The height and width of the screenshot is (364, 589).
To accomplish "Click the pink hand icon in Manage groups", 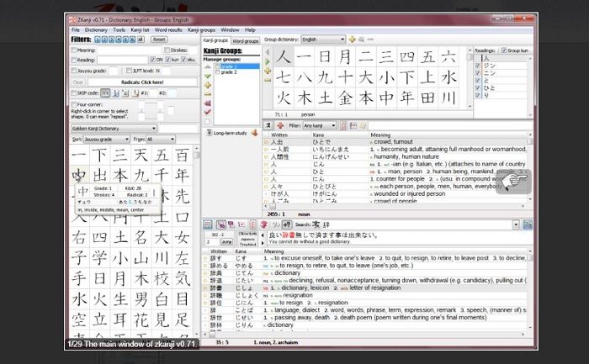I will pyautogui.click(x=207, y=103).
